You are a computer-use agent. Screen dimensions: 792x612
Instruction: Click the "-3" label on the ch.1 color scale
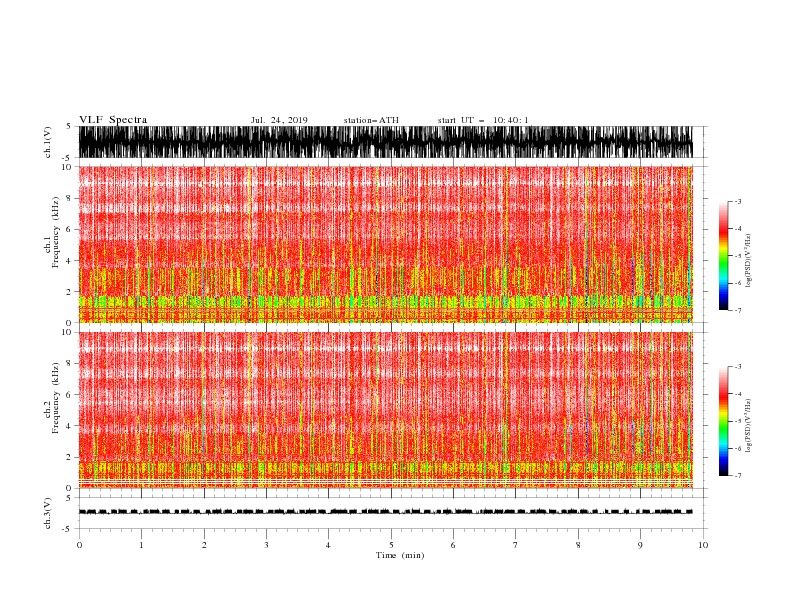(x=737, y=201)
